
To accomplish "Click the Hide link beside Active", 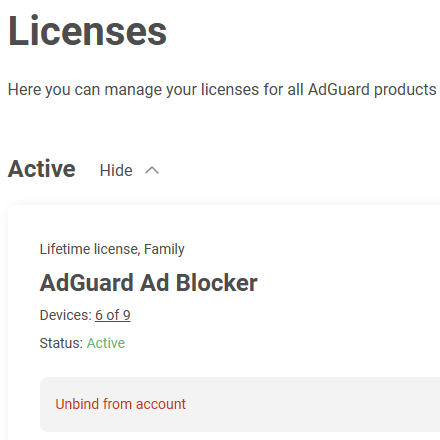I will [116, 170].
